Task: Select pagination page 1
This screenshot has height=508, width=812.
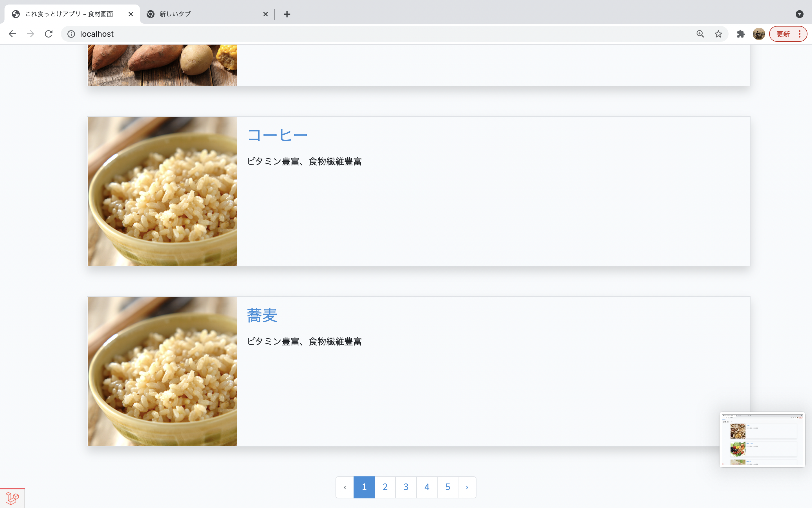Action: click(x=364, y=487)
